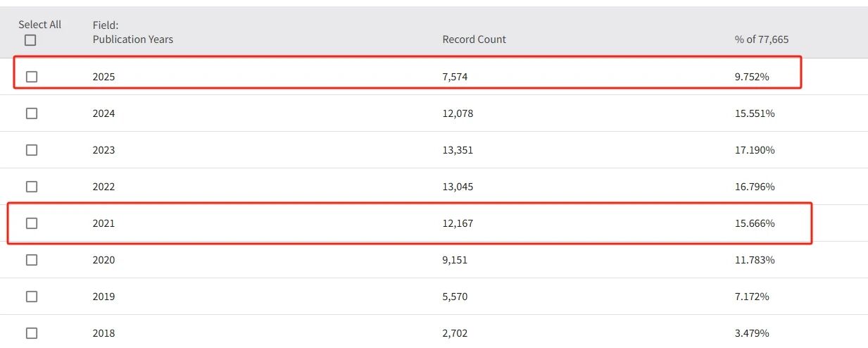The height and width of the screenshot is (348, 868).
Task: Click the Publication Years column header
Action: (132, 39)
